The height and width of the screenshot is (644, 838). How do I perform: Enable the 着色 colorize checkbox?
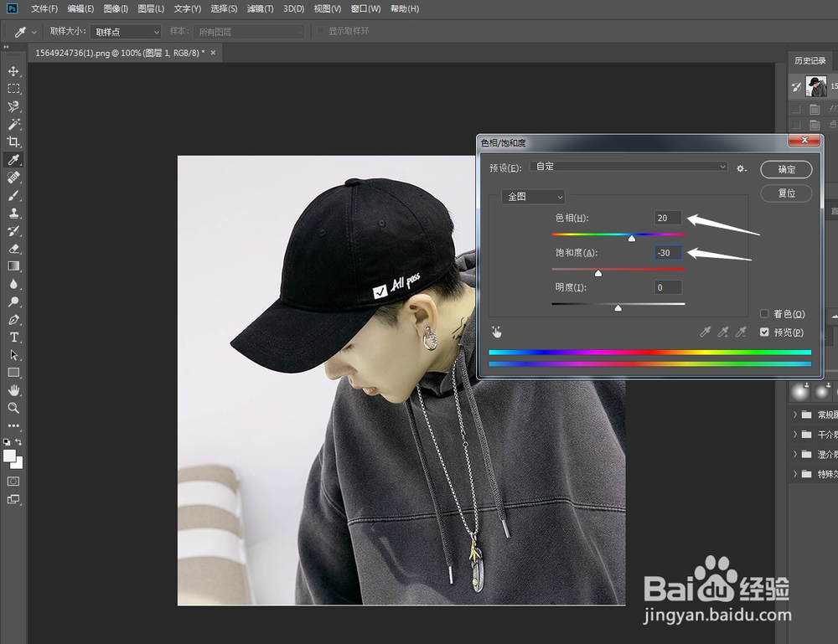tap(764, 313)
